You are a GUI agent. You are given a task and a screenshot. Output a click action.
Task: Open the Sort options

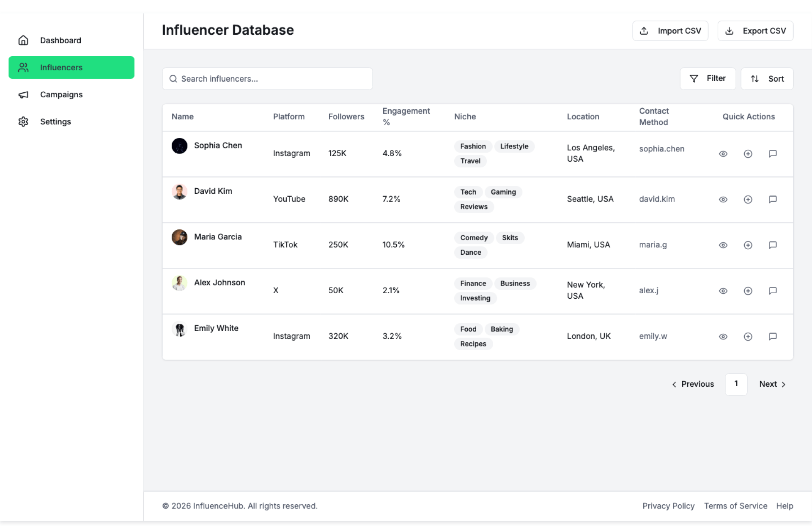(x=767, y=79)
